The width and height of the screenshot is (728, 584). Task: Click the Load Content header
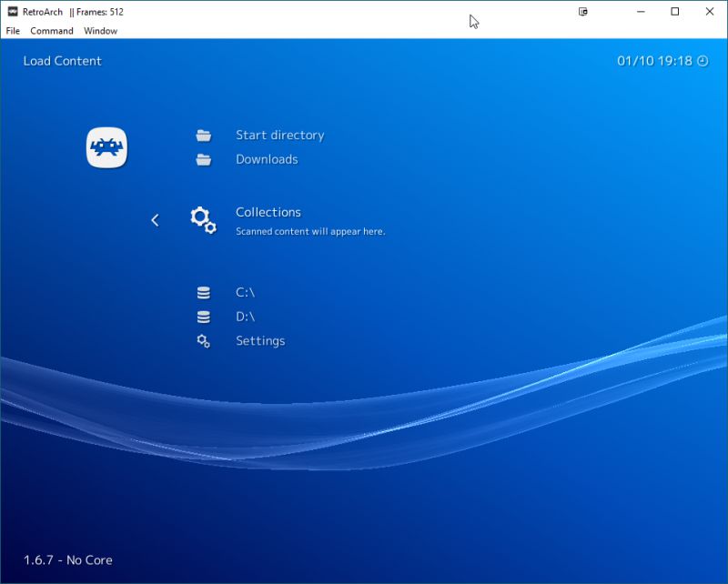pyautogui.click(x=62, y=61)
